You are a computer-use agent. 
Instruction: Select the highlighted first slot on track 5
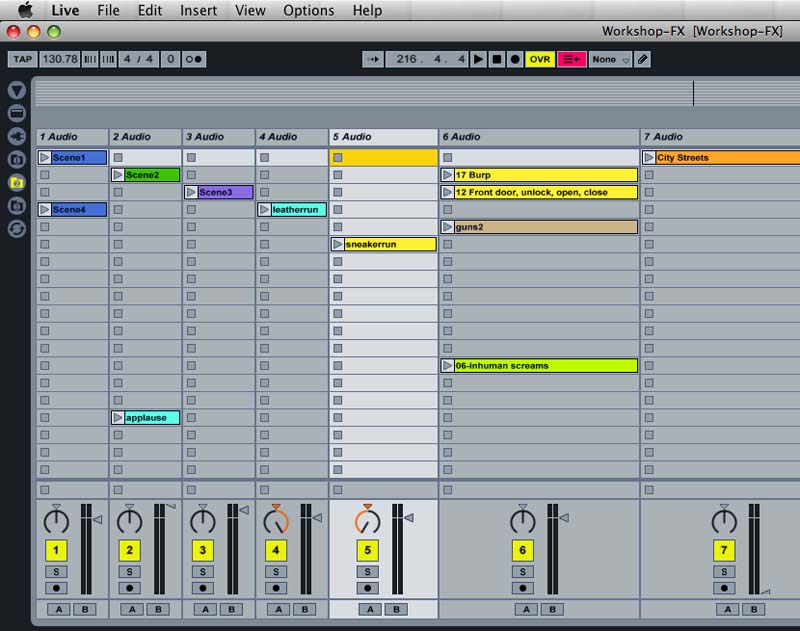[x=384, y=158]
